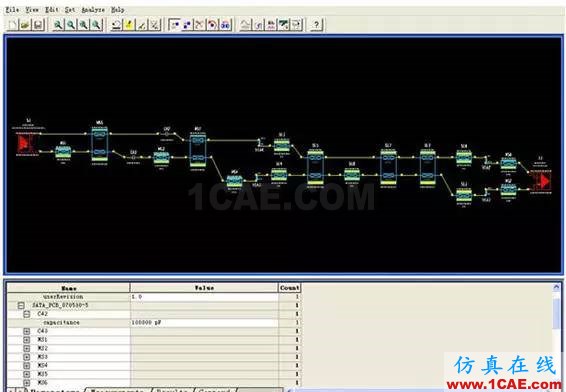
Task: Select the C42 row label
Action: point(42,314)
